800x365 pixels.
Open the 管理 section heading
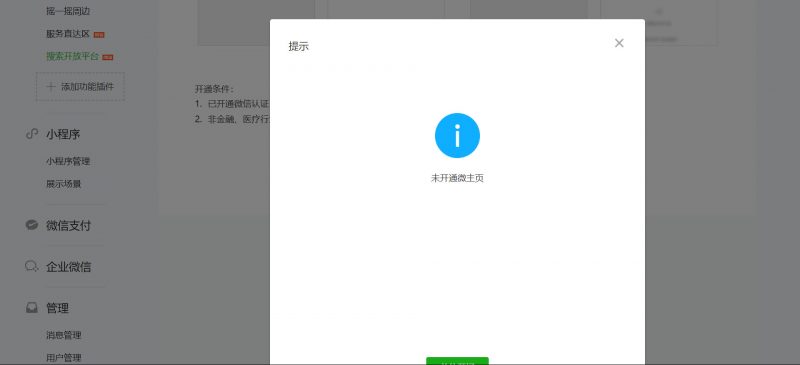(57, 308)
